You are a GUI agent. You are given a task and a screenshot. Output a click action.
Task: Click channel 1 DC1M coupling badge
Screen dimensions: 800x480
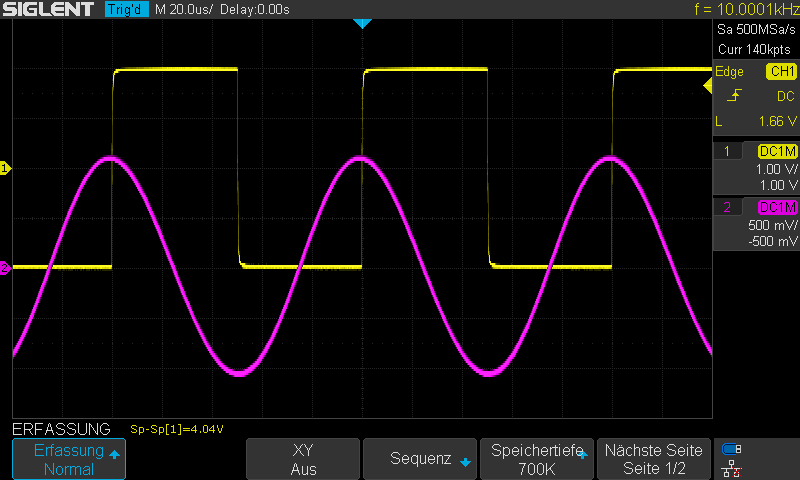[778, 151]
